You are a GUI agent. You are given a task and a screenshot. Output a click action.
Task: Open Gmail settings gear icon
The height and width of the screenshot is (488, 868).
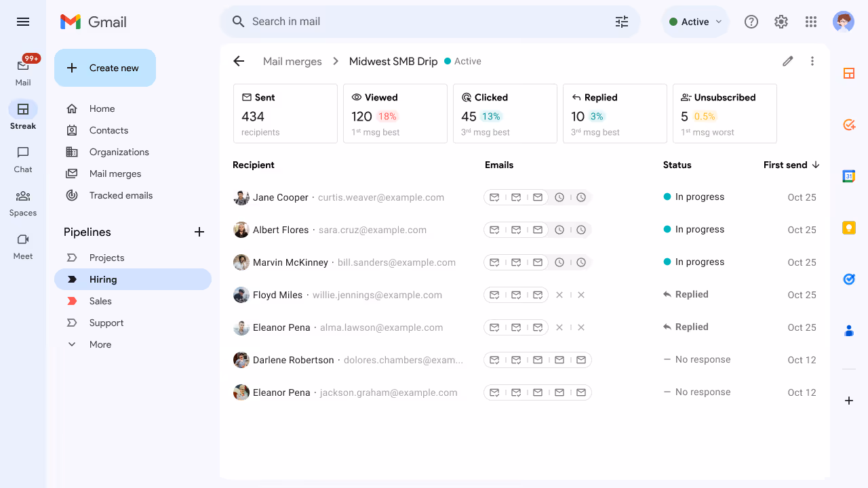781,22
